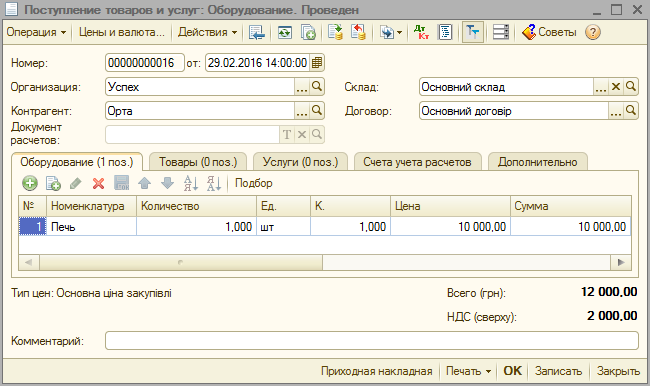Open Основний склад via magnifier icon
Screen dimensions: 650x386
[631, 87]
